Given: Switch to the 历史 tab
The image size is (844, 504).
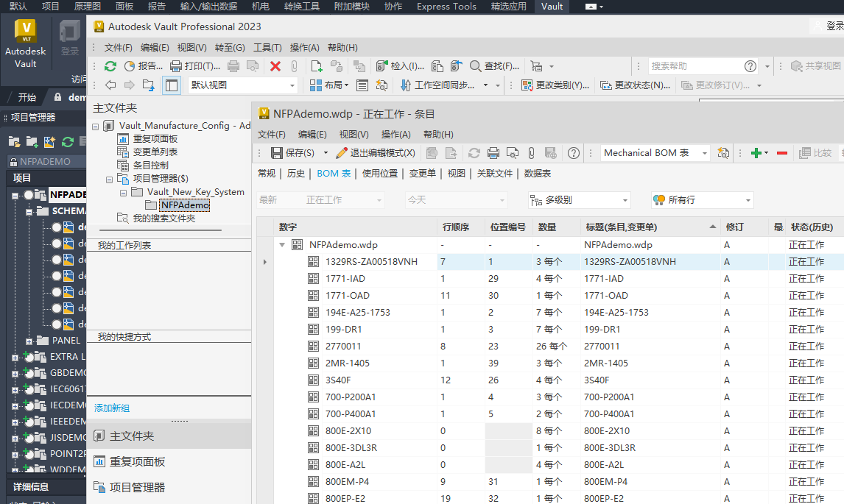Looking at the screenshot, I should tap(295, 173).
